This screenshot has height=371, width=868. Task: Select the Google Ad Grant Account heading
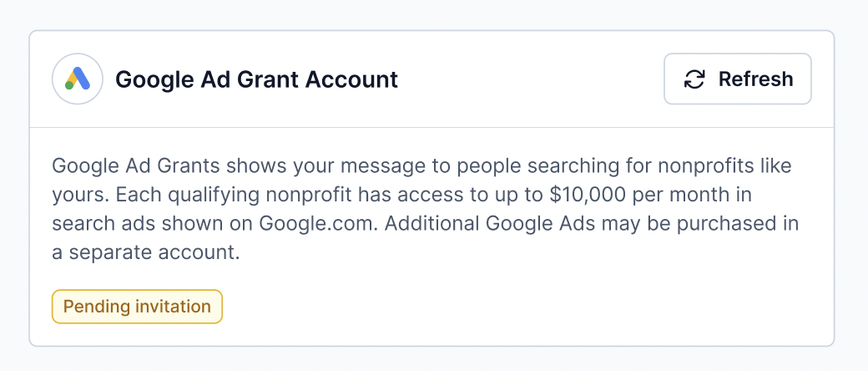(x=256, y=79)
